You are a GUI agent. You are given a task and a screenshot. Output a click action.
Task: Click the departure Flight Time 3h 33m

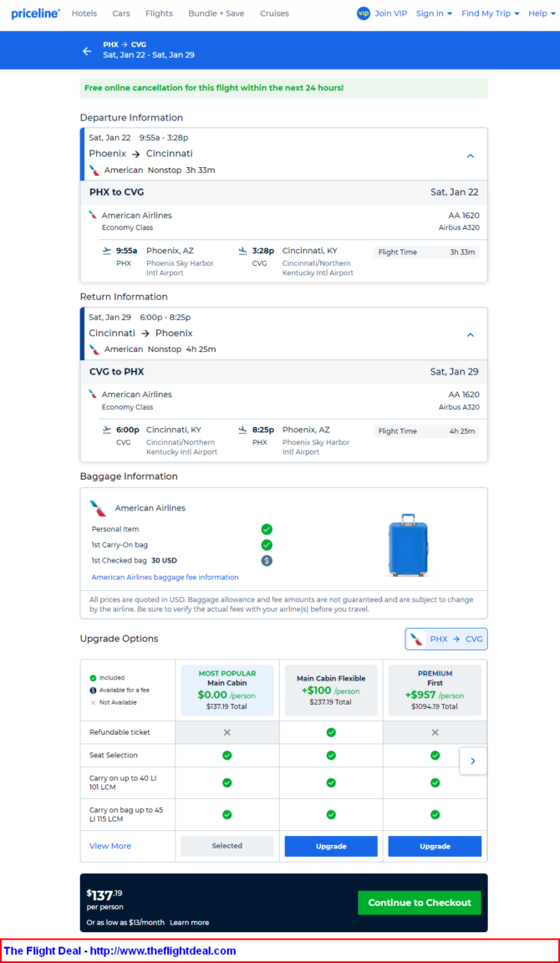coord(427,252)
